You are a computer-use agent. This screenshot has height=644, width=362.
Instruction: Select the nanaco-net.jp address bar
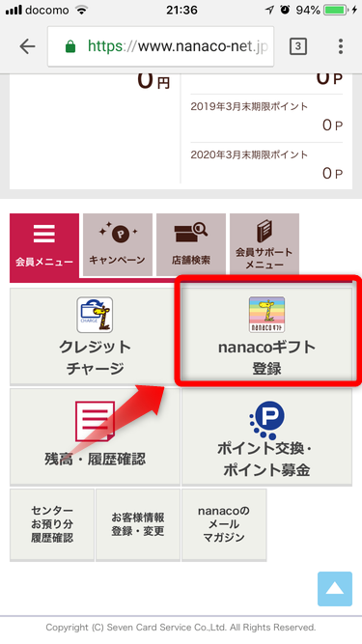pos(160,46)
